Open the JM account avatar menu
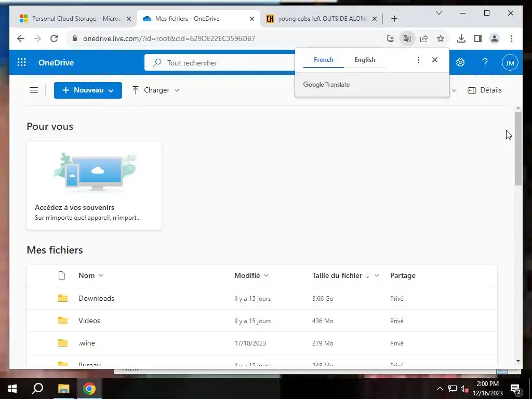Viewport: 532px width, 399px height. pyautogui.click(x=510, y=62)
